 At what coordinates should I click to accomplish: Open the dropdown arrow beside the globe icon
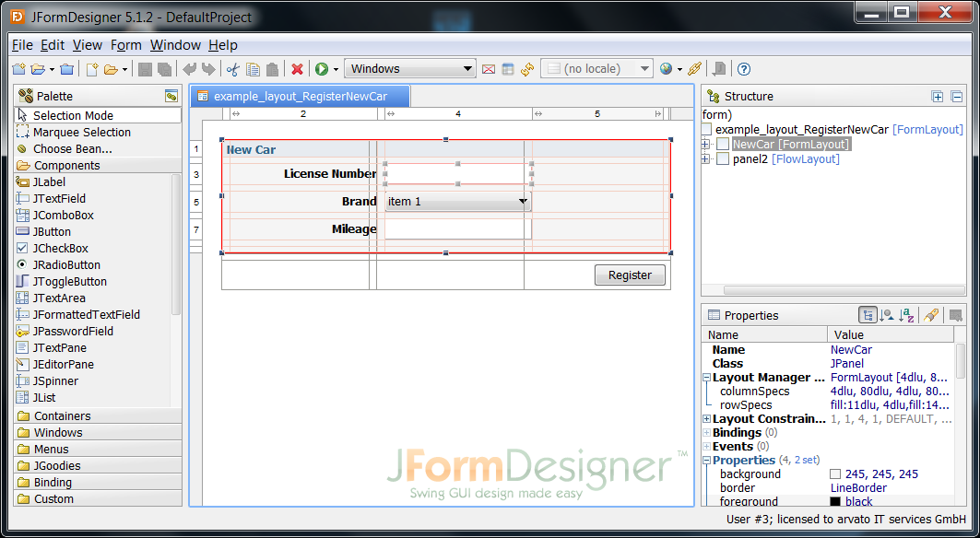pos(680,69)
